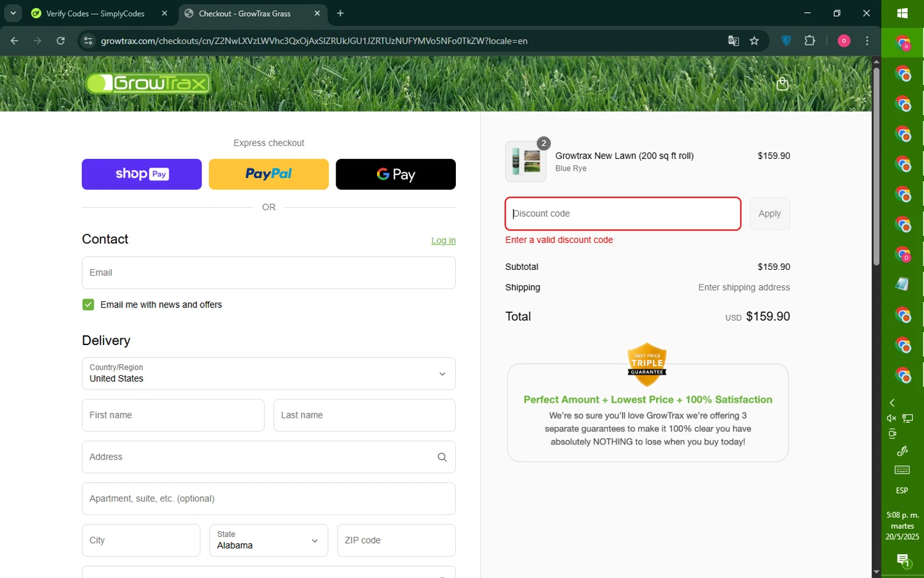Go back to the previous page

click(15, 41)
